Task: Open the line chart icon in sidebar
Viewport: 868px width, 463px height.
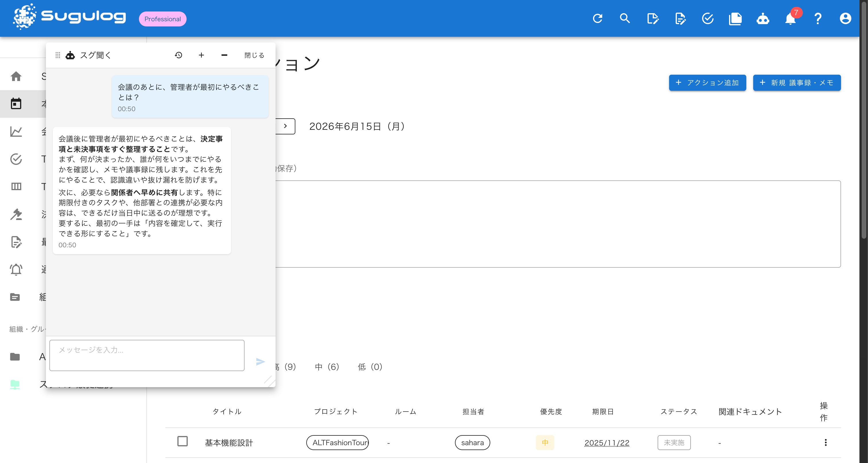Action: (16, 131)
